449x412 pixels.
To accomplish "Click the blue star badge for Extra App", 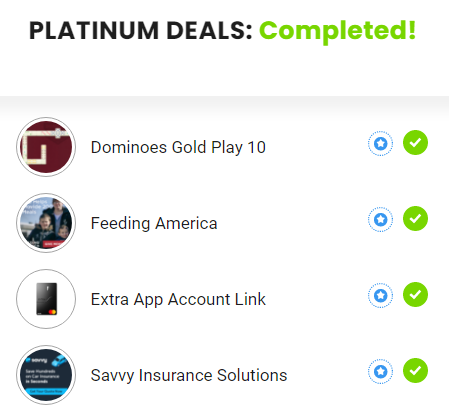I will click(380, 295).
